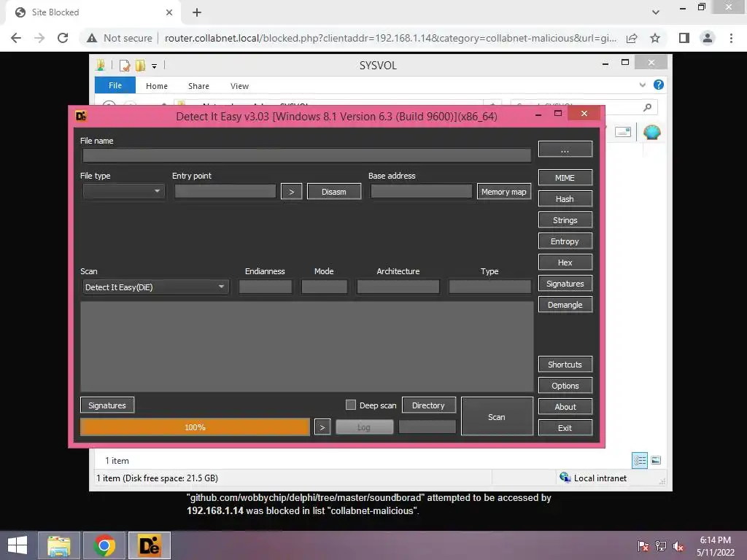
Task: Bookmark this page with star icon
Action: click(x=655, y=38)
